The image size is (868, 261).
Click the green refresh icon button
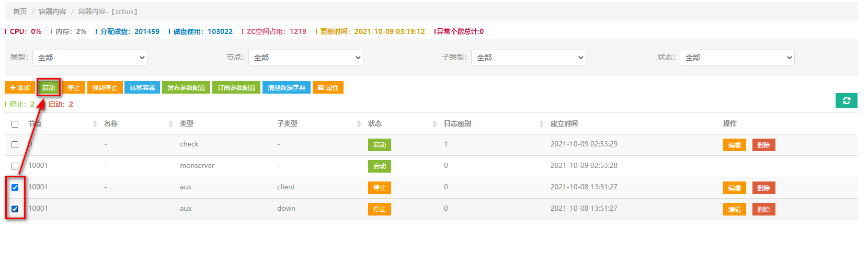(x=846, y=100)
